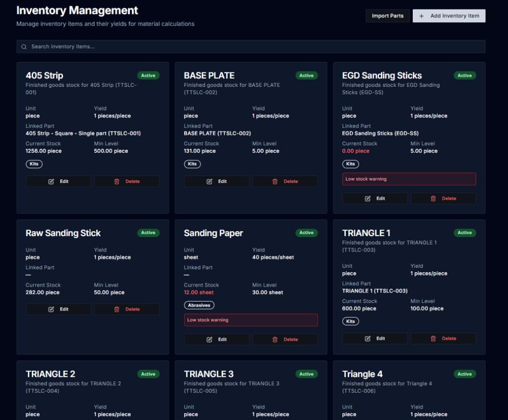The image size is (508, 420).
Task: Click the delete trash icon on EGD Sanding Sticks
Action: 433,198
